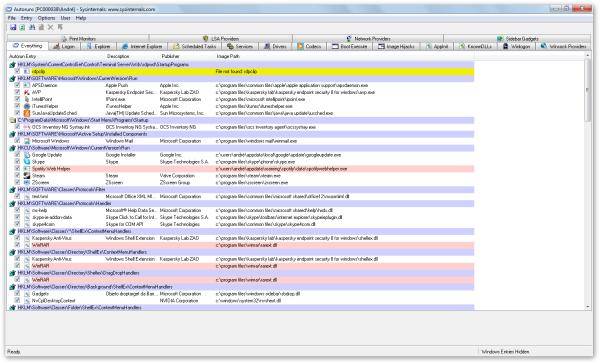
Task: Open the User menu
Action: (x=65, y=18)
